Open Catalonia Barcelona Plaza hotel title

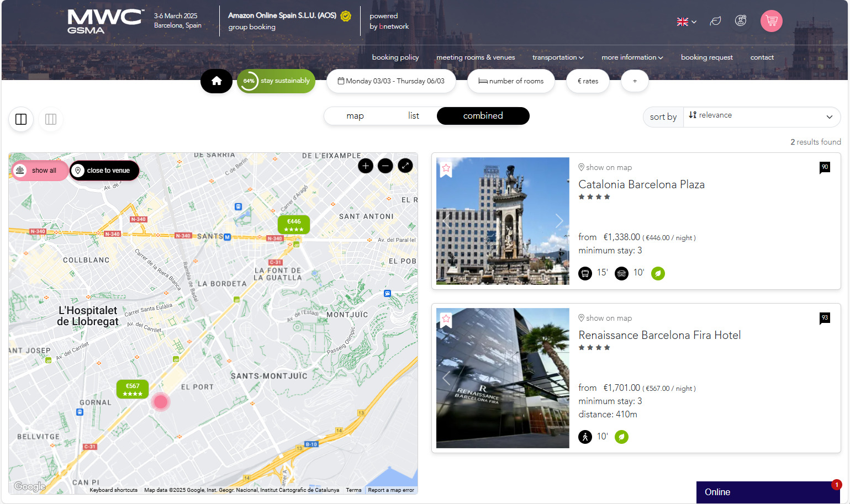pos(641,184)
